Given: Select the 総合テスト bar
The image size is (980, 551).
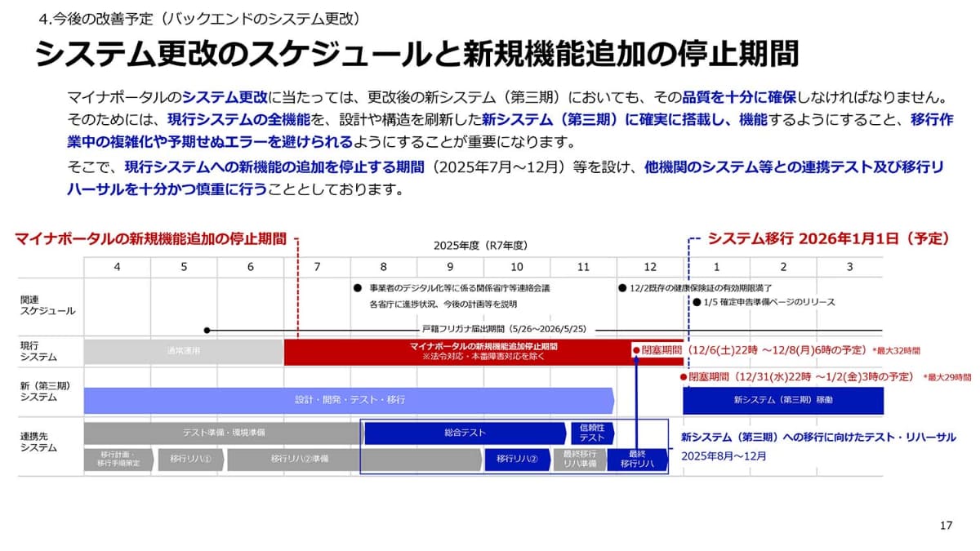Looking at the screenshot, I should pos(465,433).
